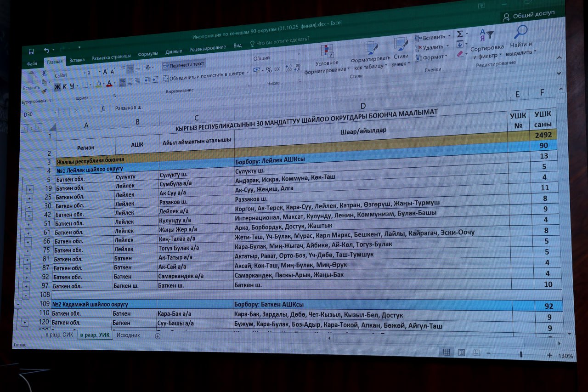Toggle Italic (К) formatting
Screen dimensions: 588x392
pos(65,86)
